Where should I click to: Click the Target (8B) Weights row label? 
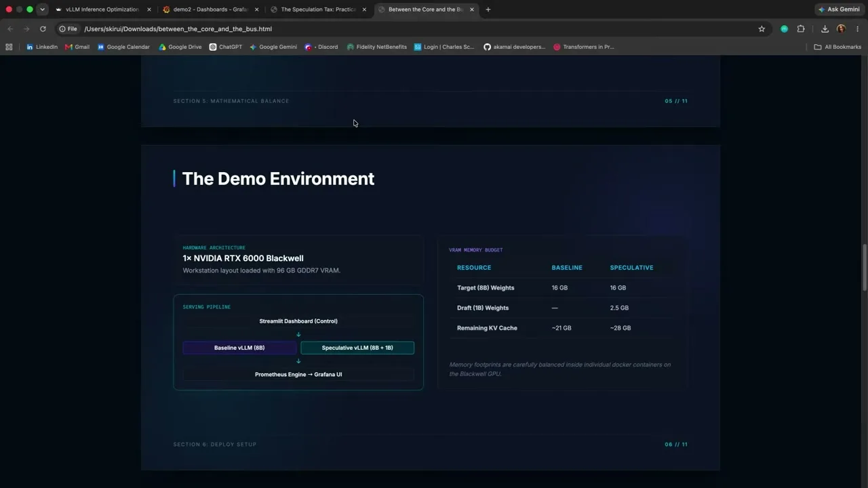[486, 287]
